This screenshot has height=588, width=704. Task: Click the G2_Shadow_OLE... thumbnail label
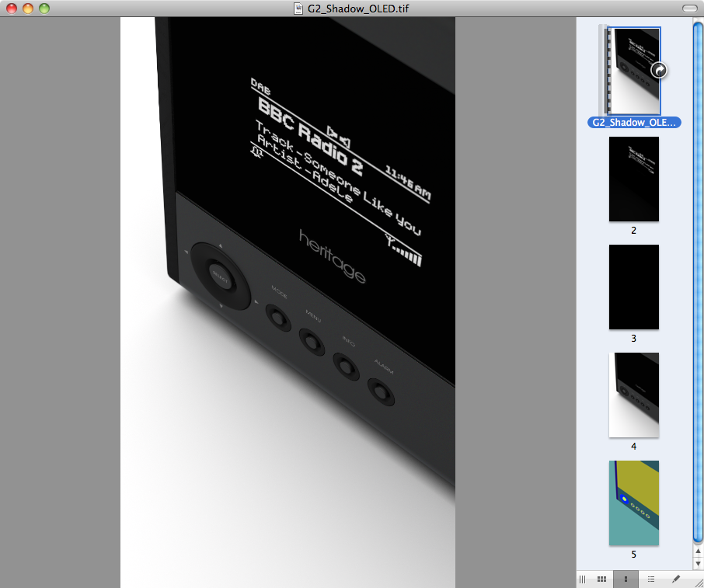tap(634, 123)
